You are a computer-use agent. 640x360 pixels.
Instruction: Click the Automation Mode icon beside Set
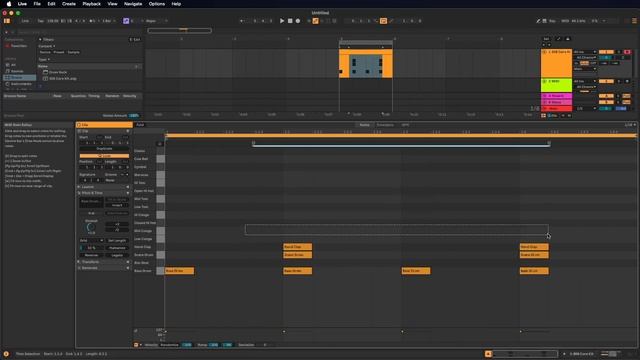point(558,39)
